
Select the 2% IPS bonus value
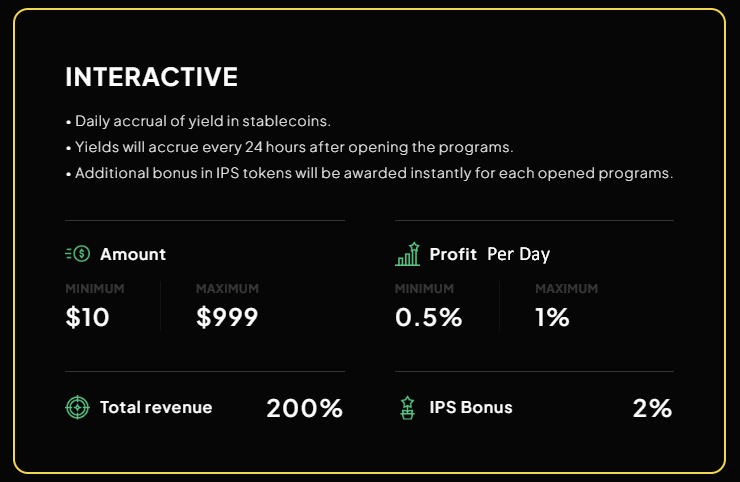click(652, 408)
